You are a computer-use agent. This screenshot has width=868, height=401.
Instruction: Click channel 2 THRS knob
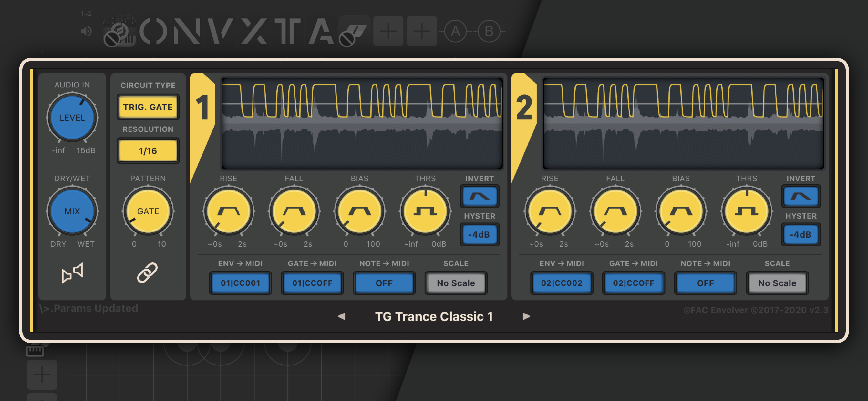[747, 211]
